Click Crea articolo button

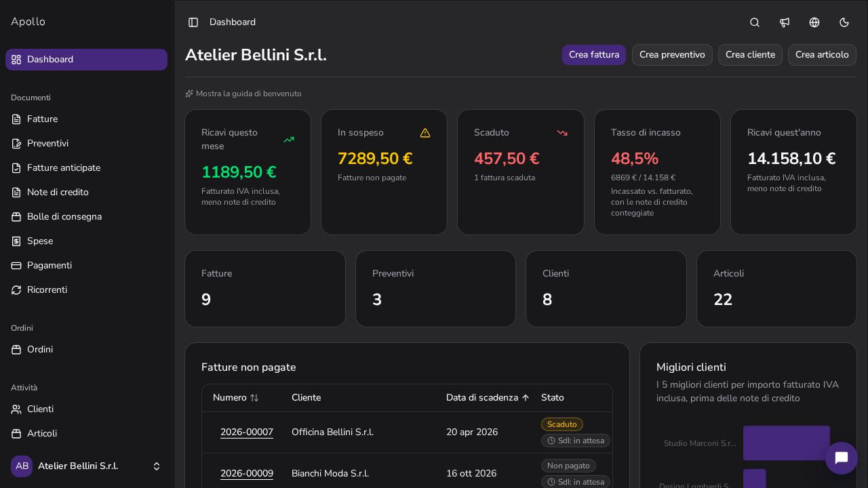tap(822, 55)
